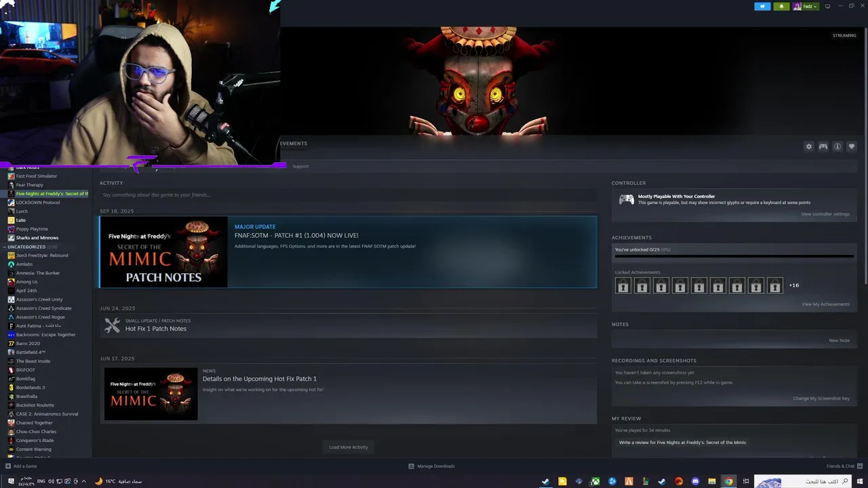Click Load More Activity button
868x488 pixels.
point(349,447)
